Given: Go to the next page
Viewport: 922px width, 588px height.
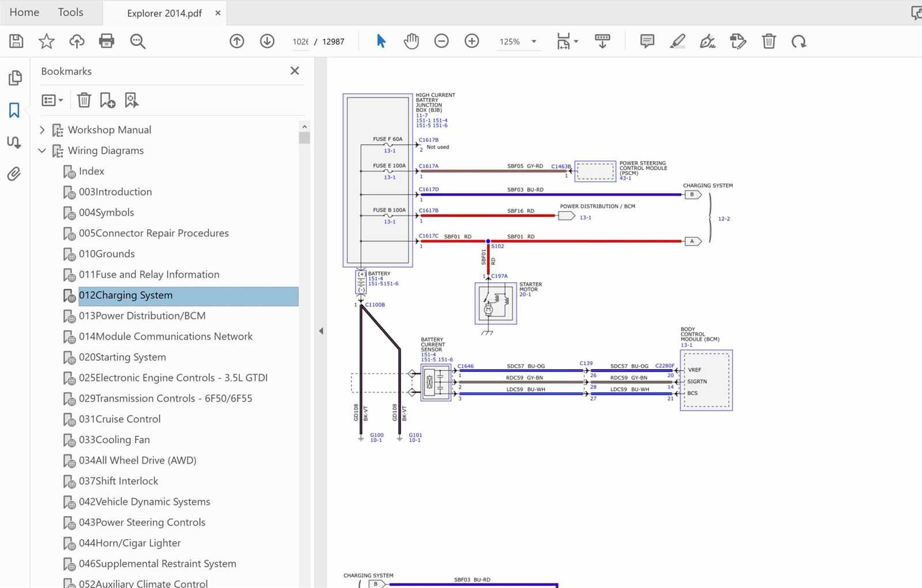Looking at the screenshot, I should [x=267, y=41].
